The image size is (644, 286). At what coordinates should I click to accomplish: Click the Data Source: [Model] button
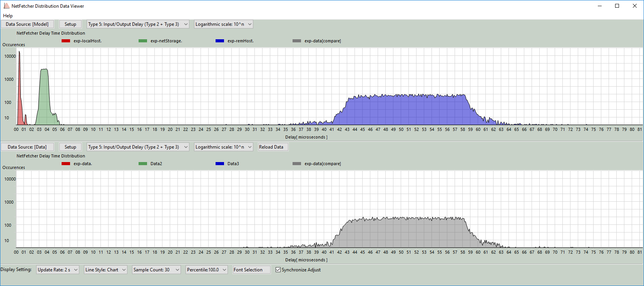27,24
